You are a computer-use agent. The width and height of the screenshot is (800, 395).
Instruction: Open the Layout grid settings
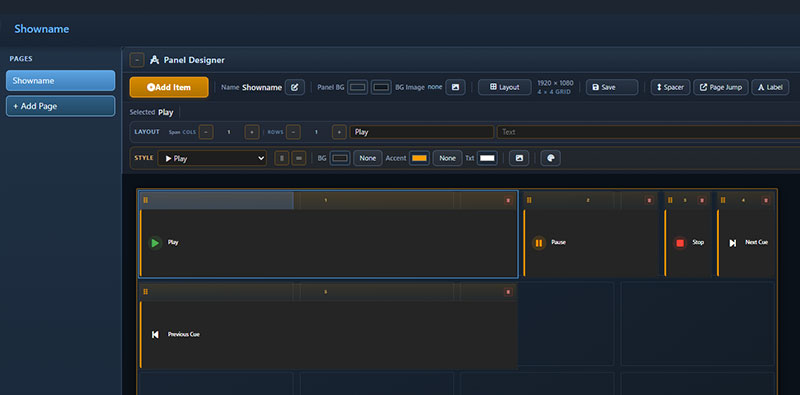click(x=504, y=87)
